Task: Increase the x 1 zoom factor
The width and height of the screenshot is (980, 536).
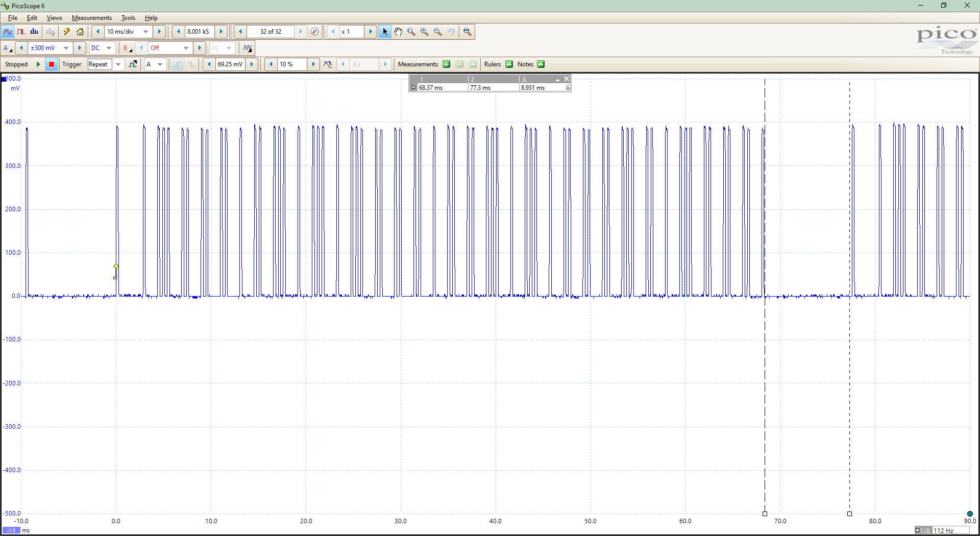Action: [x=371, y=32]
